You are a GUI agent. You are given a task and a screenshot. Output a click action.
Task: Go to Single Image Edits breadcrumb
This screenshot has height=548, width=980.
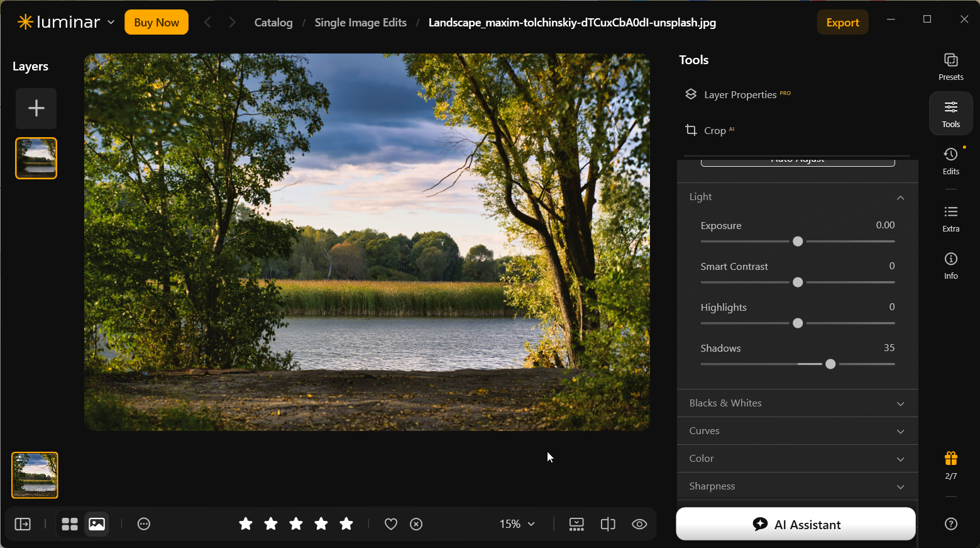[361, 23]
